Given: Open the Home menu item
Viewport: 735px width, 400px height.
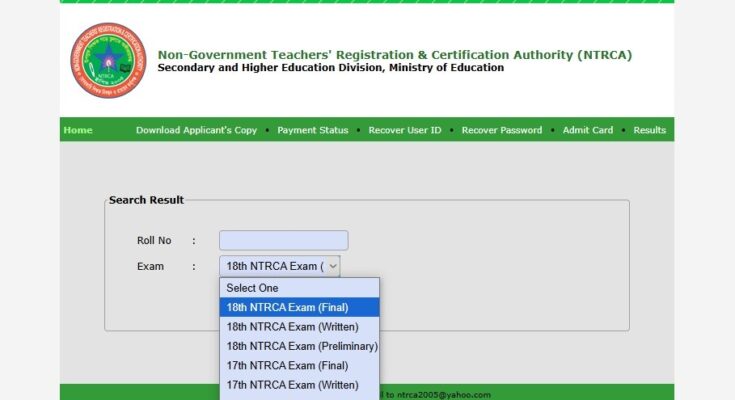Looking at the screenshot, I should click(x=78, y=130).
